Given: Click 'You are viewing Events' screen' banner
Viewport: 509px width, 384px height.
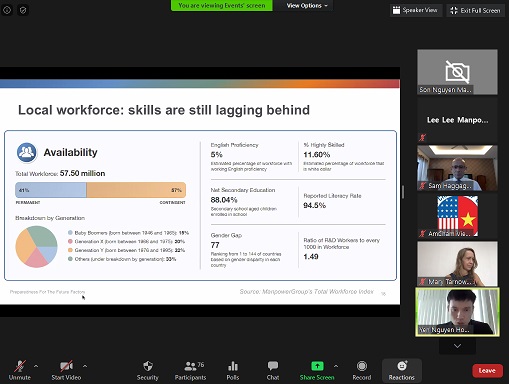Looking at the screenshot, I should click(x=222, y=5).
